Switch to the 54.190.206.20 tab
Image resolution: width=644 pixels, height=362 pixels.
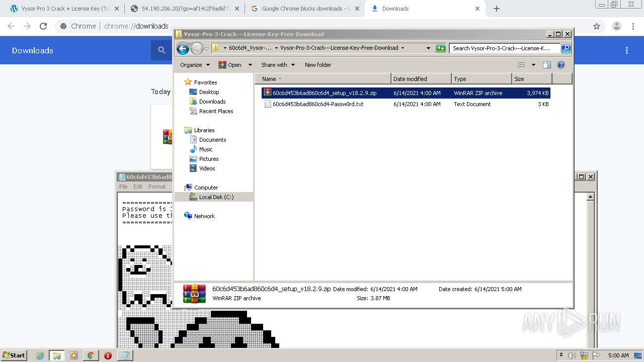point(184,9)
